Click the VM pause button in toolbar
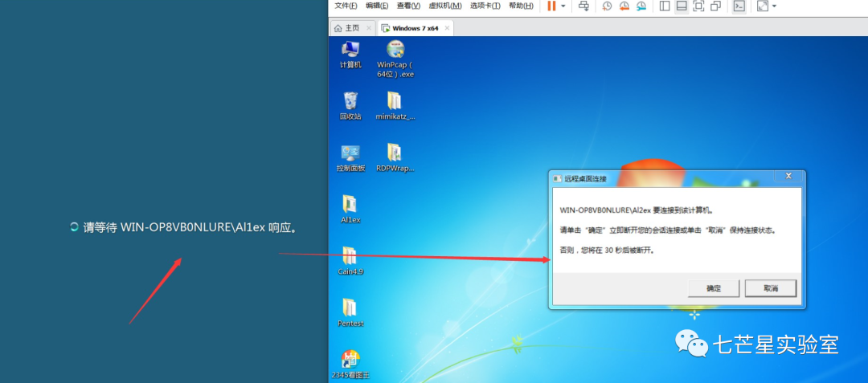 click(551, 6)
